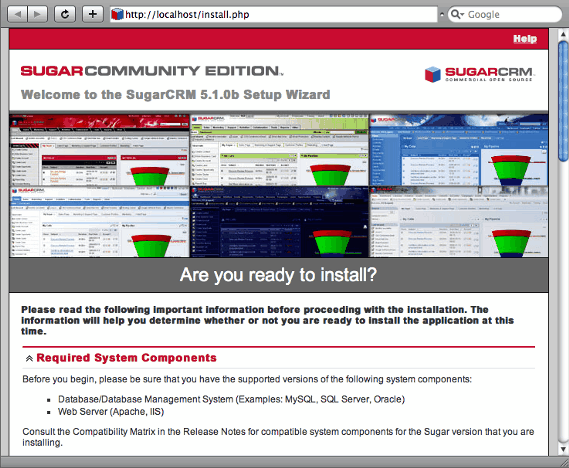This screenshot has width=569, height=468.
Task: Click the blue ocean theme screenshot thumbnail
Action: pyautogui.click(x=459, y=150)
